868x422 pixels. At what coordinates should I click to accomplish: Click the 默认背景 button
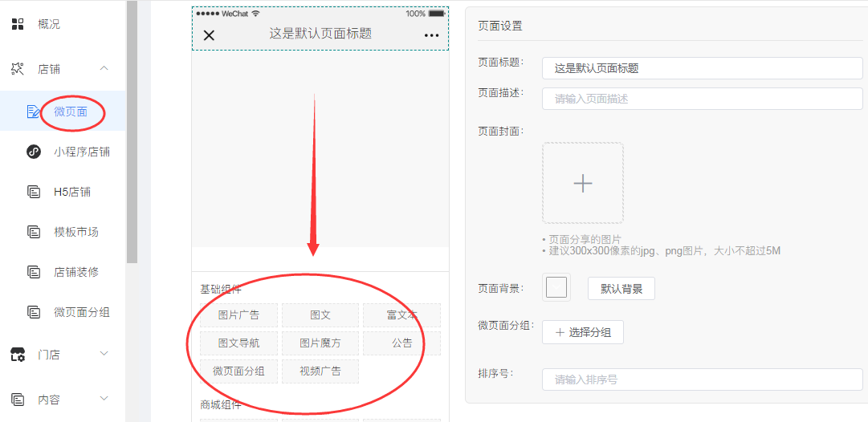(621, 289)
